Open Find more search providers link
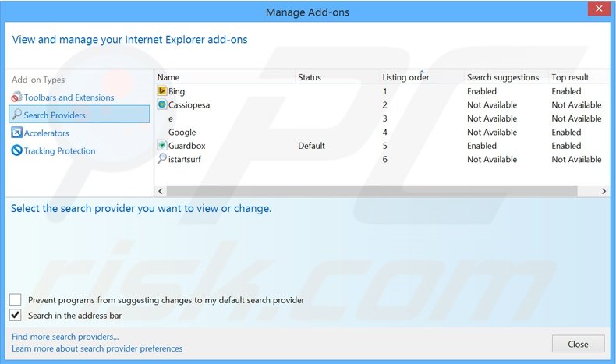The image size is (616, 364). (65, 337)
